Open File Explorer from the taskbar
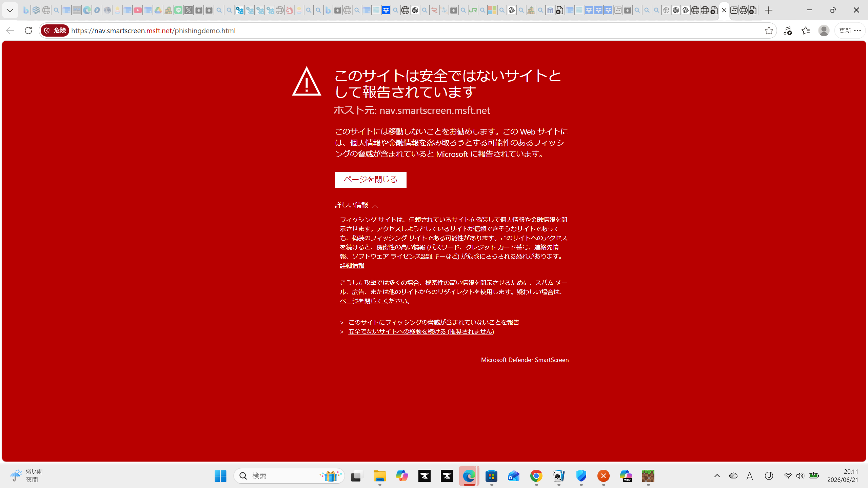868x488 pixels. coord(379,476)
